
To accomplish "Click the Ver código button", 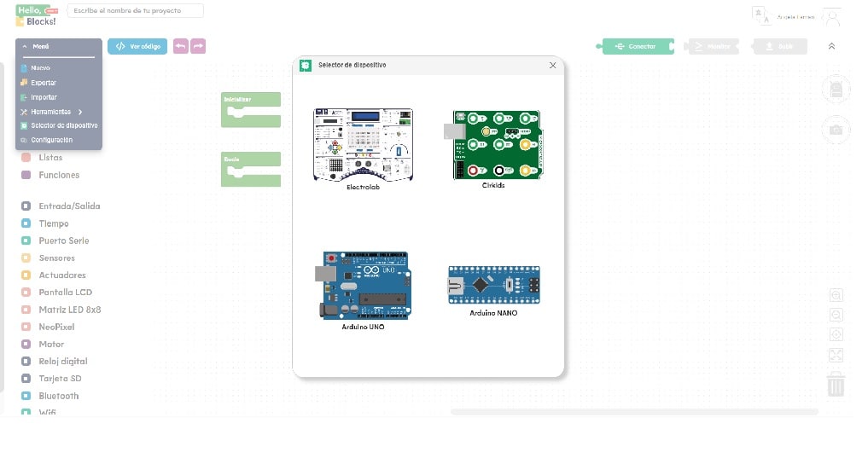I will tap(137, 46).
